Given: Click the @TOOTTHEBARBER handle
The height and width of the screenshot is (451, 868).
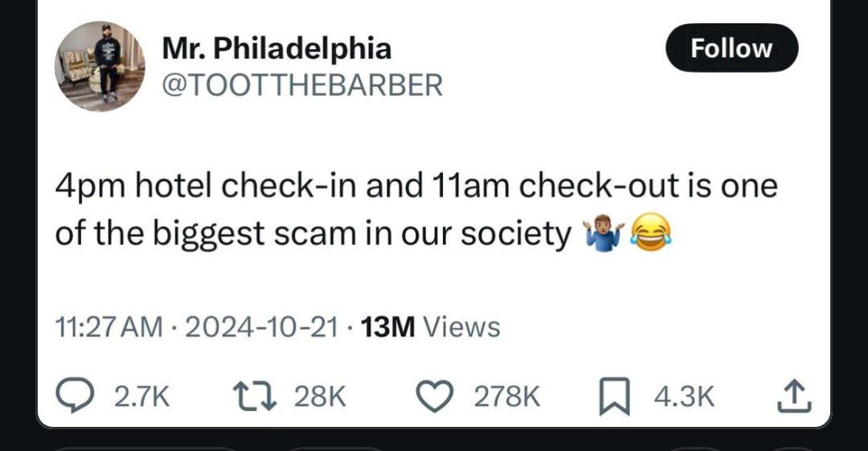Looking at the screenshot, I should click(302, 85).
